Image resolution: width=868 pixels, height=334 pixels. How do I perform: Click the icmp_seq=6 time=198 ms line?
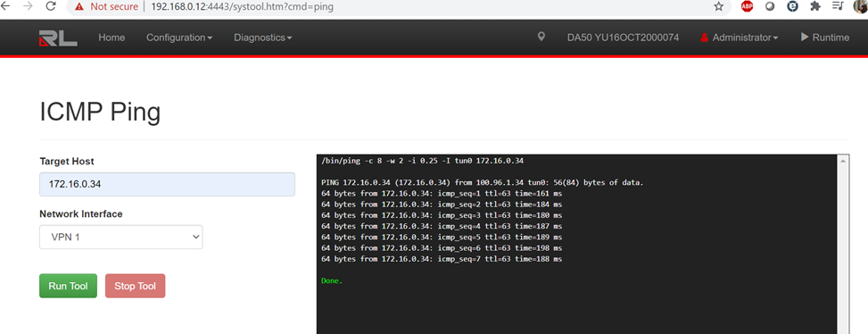tap(442, 248)
